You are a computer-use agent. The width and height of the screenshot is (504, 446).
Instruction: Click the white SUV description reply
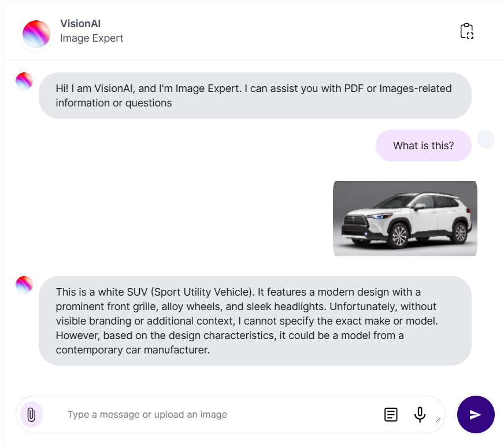click(255, 321)
